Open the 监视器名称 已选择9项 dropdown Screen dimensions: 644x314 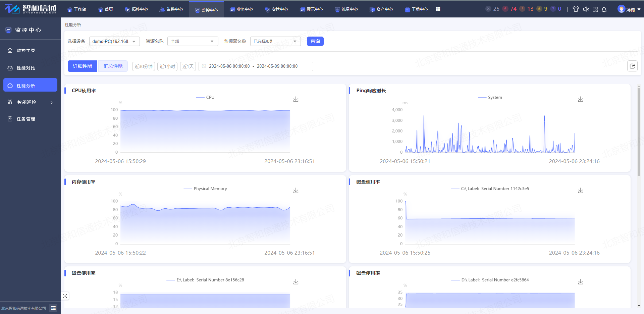[275, 41]
